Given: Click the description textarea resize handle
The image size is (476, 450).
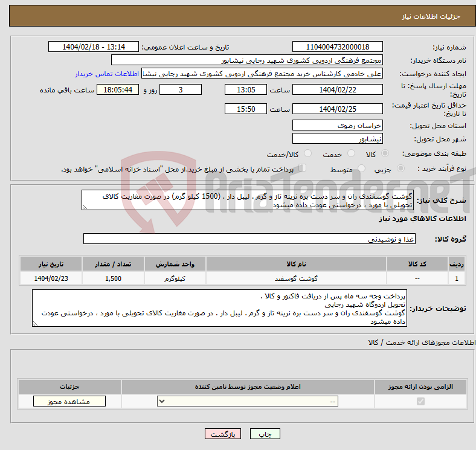Looking at the screenshot, I should 85,207.
